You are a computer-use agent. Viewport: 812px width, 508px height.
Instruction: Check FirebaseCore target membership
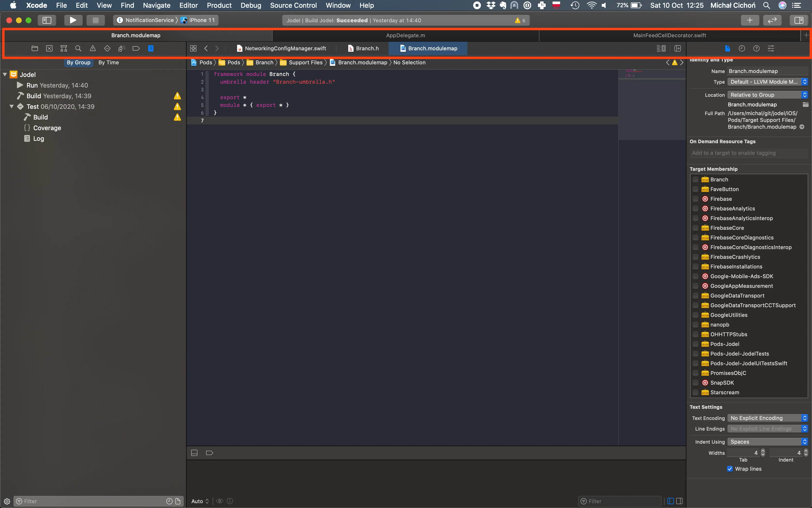coord(696,228)
